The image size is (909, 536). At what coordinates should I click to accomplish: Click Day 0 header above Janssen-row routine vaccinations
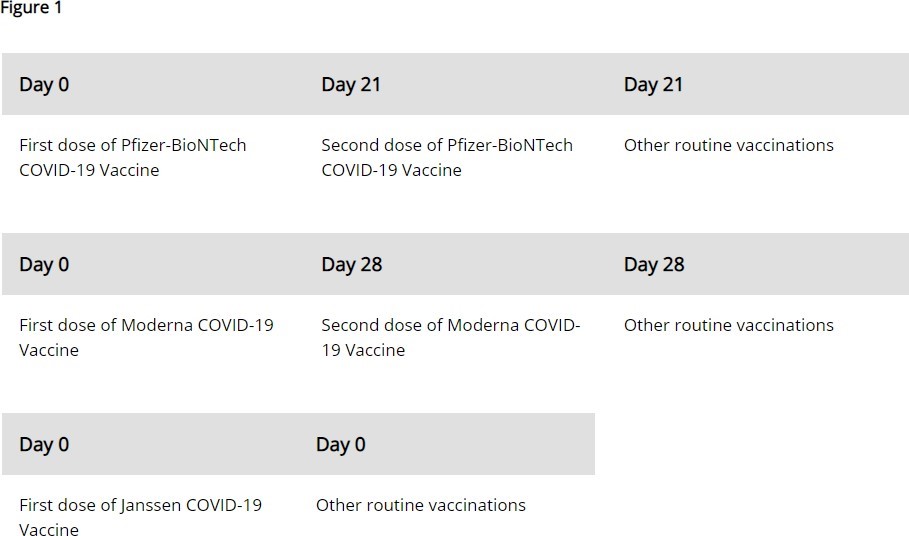[x=340, y=444]
